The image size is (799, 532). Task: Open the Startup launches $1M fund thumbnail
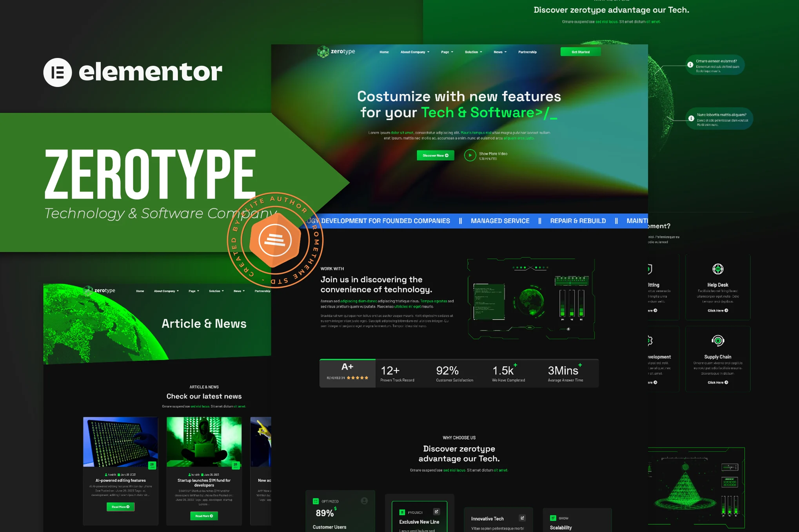204,442
